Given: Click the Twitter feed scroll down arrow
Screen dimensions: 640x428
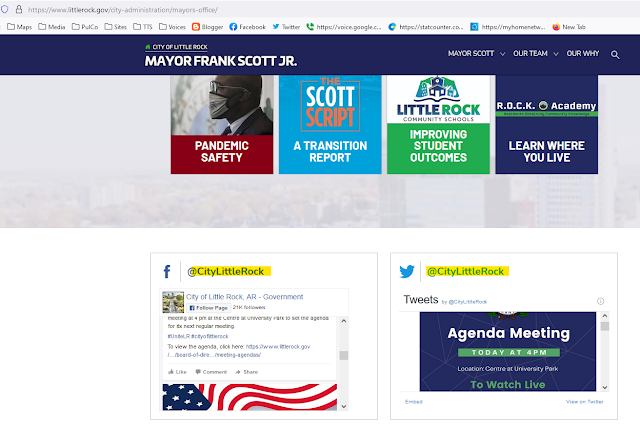Looking at the screenshot, I should click(x=605, y=388).
